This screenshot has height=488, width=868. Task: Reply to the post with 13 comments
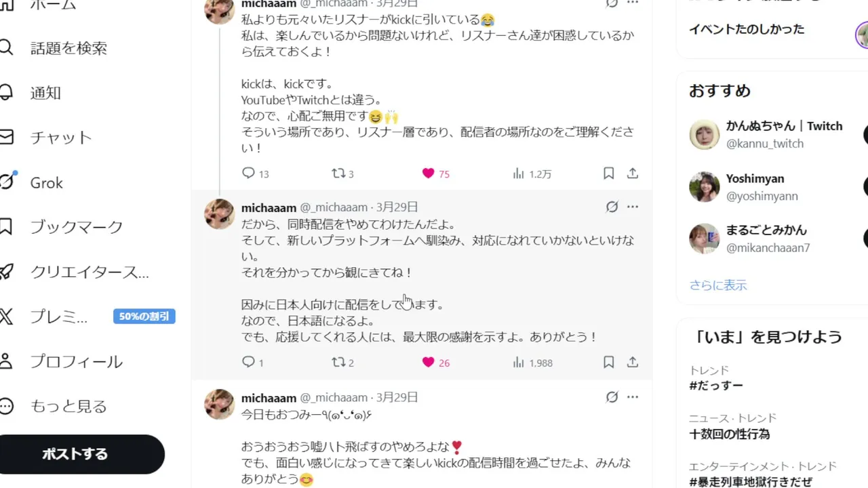[248, 174]
